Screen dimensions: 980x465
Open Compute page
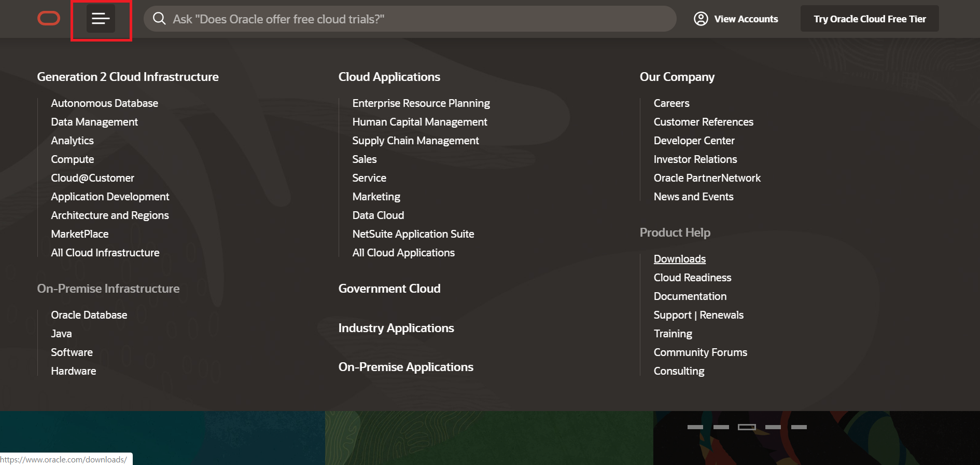pos(72,159)
